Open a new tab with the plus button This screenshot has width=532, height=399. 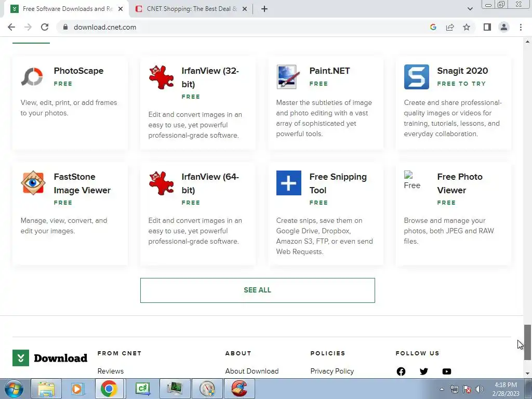click(264, 9)
